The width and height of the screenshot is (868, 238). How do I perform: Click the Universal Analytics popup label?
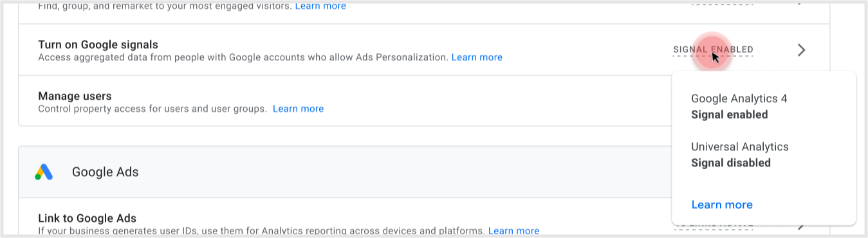click(x=739, y=147)
